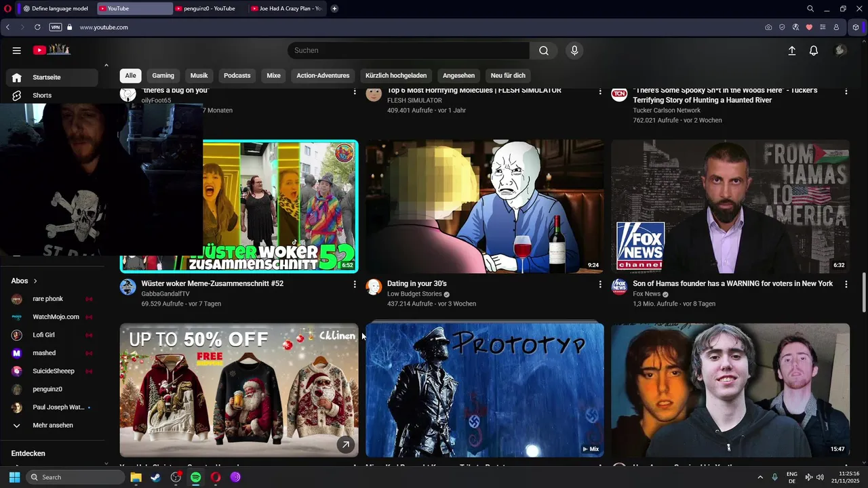This screenshot has width=868, height=488.
Task: Open the Paul Joseph Watson subscription
Action: pyautogui.click(x=52, y=407)
